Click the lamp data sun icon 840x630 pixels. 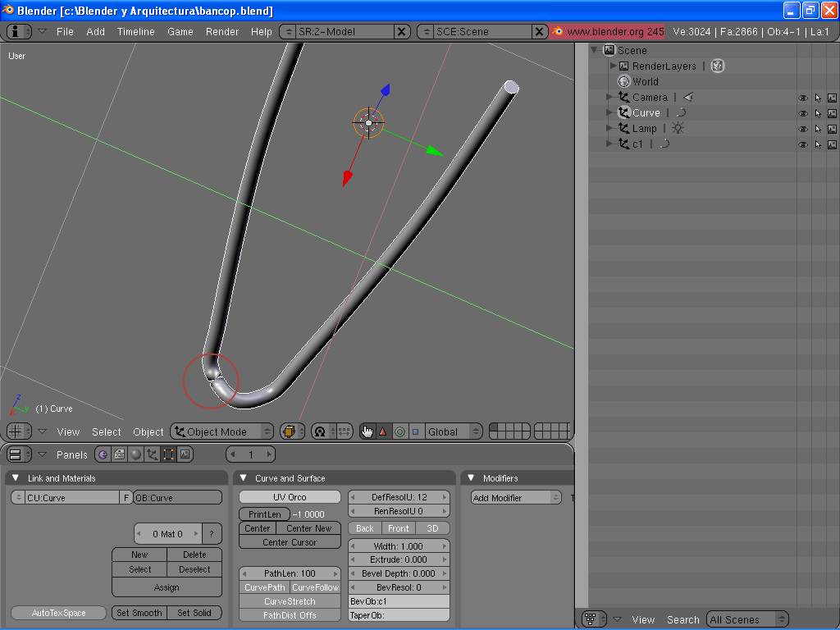(x=678, y=128)
